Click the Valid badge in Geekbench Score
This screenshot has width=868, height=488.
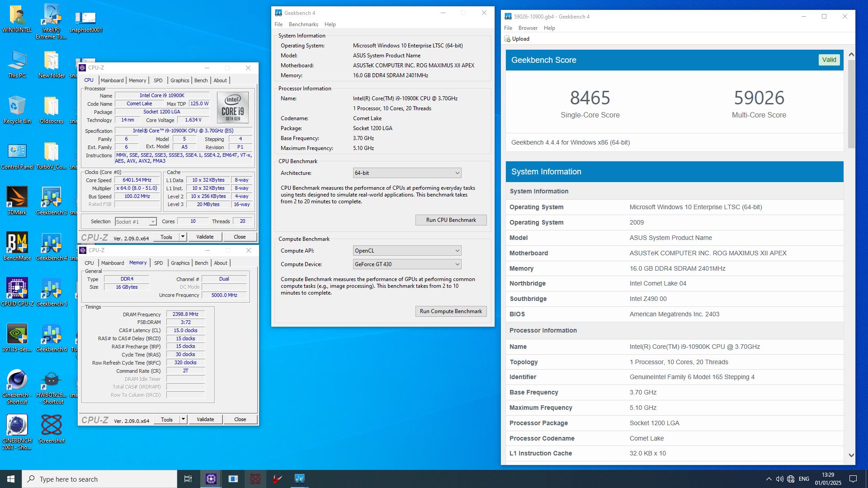[829, 60]
